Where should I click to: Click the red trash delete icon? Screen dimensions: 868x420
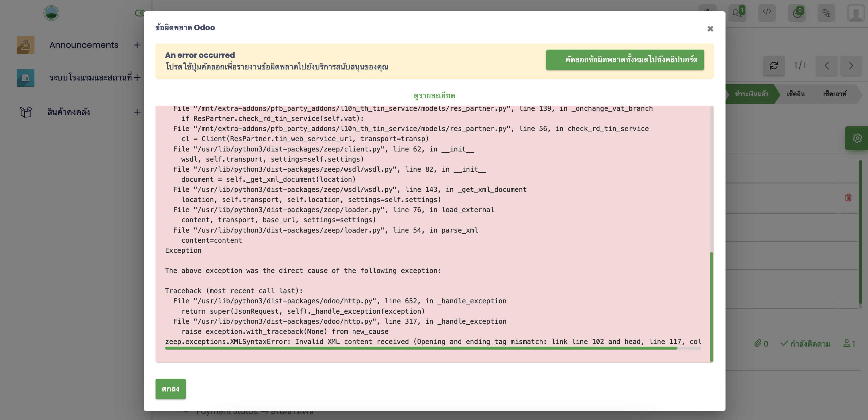point(848,198)
